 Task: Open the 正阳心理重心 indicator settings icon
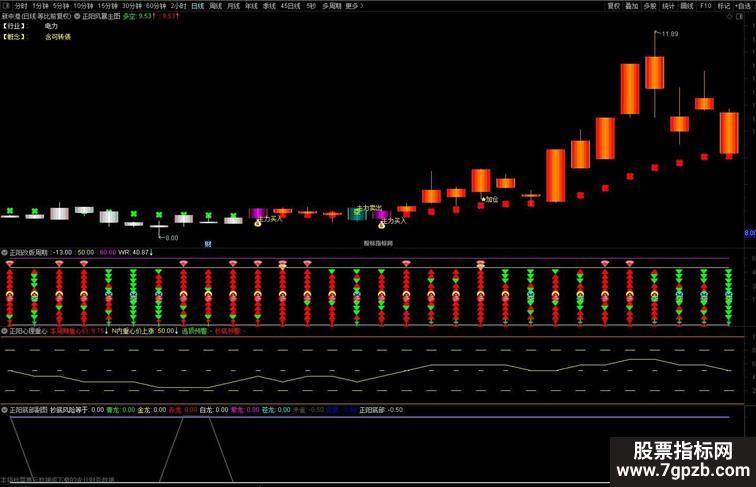point(4,331)
